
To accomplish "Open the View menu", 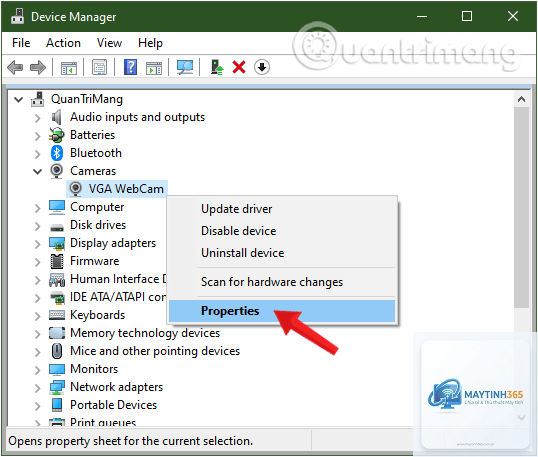I will (x=109, y=43).
